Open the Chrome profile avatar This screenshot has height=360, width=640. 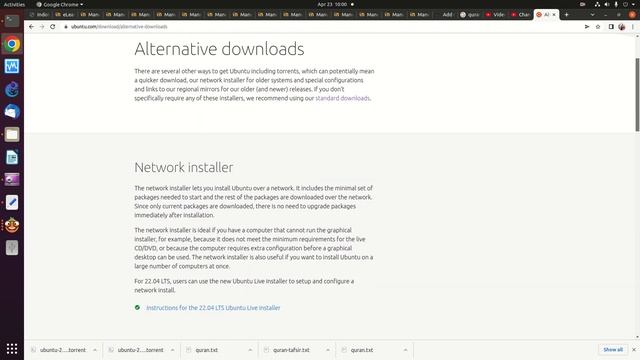tap(622, 27)
